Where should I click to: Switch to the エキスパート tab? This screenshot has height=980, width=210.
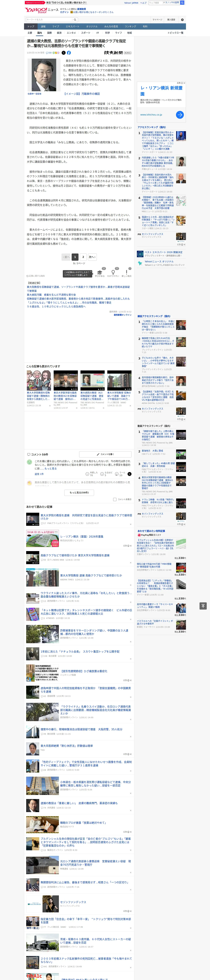pyautogui.click(x=72, y=27)
